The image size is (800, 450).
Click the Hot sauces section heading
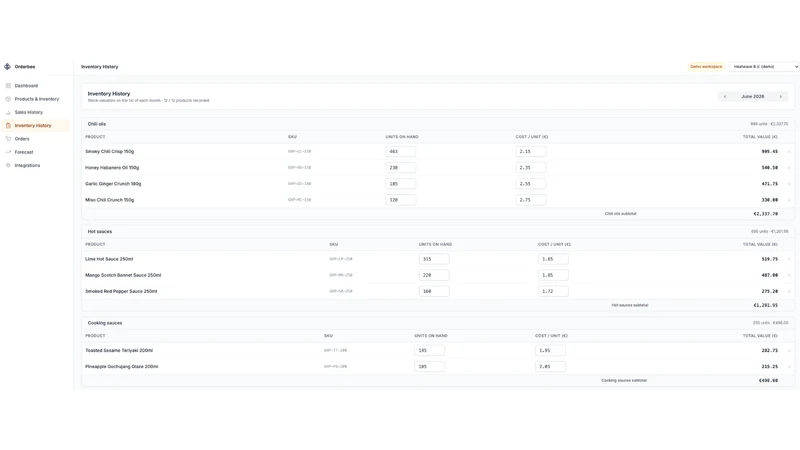100,232
